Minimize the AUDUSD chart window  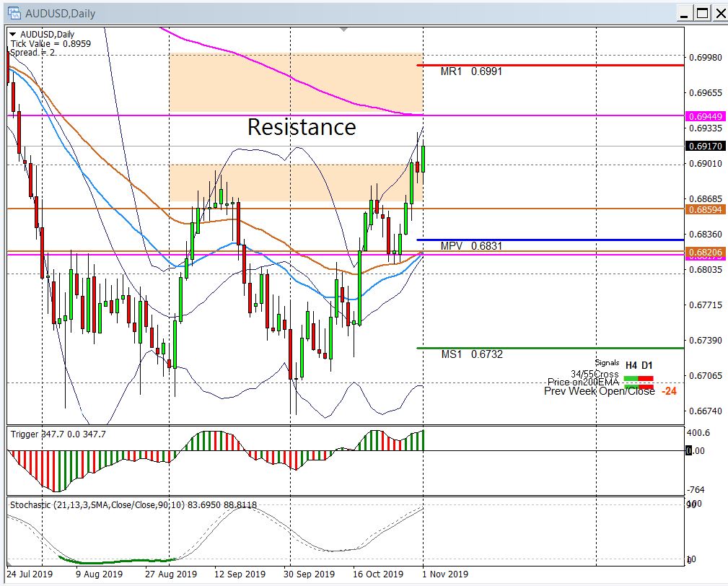pyautogui.click(x=683, y=13)
